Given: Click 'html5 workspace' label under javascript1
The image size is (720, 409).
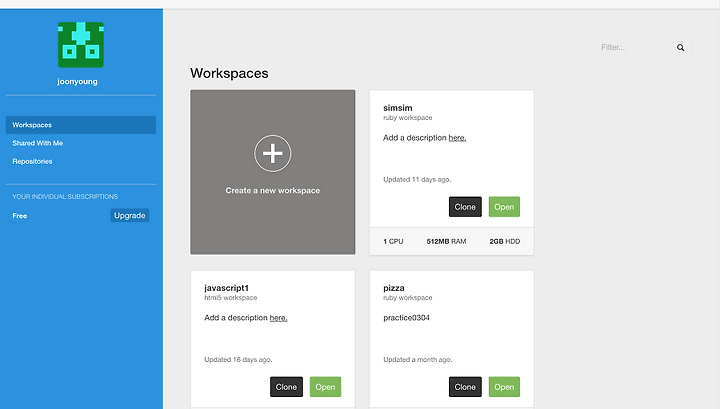Looking at the screenshot, I should click(231, 298).
